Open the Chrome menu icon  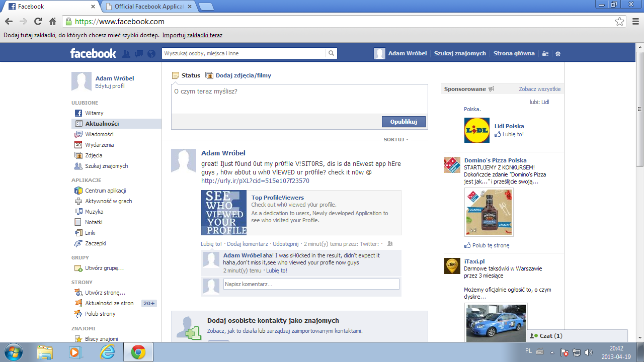pos(634,22)
